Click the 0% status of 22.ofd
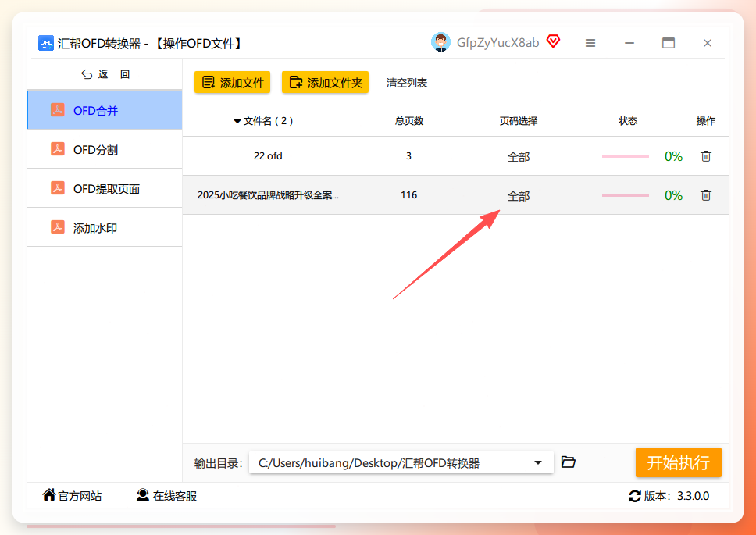Image resolution: width=756 pixels, height=535 pixels. click(x=673, y=156)
